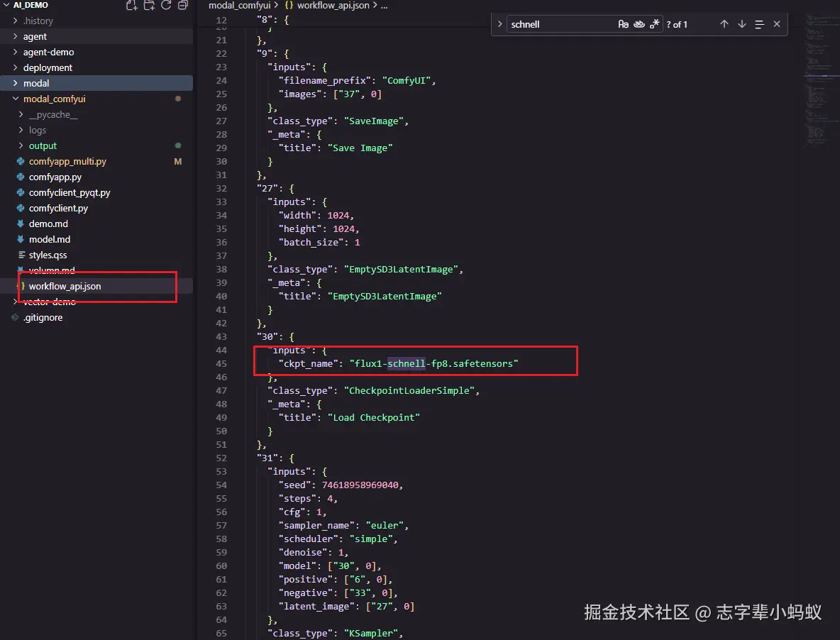The width and height of the screenshot is (840, 640).
Task: Click the "simple" scheduler value
Action: pyautogui.click(x=371, y=539)
